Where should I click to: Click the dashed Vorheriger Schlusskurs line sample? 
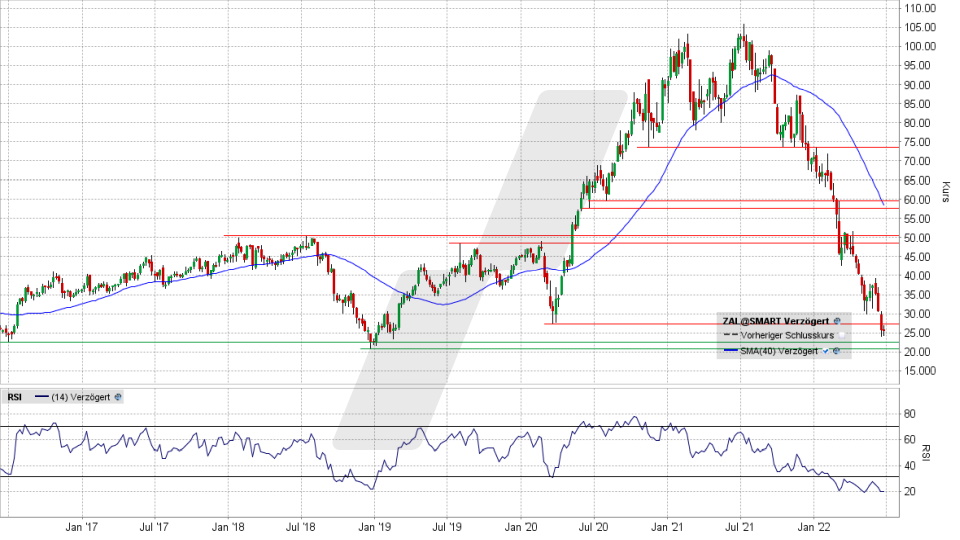click(x=730, y=336)
